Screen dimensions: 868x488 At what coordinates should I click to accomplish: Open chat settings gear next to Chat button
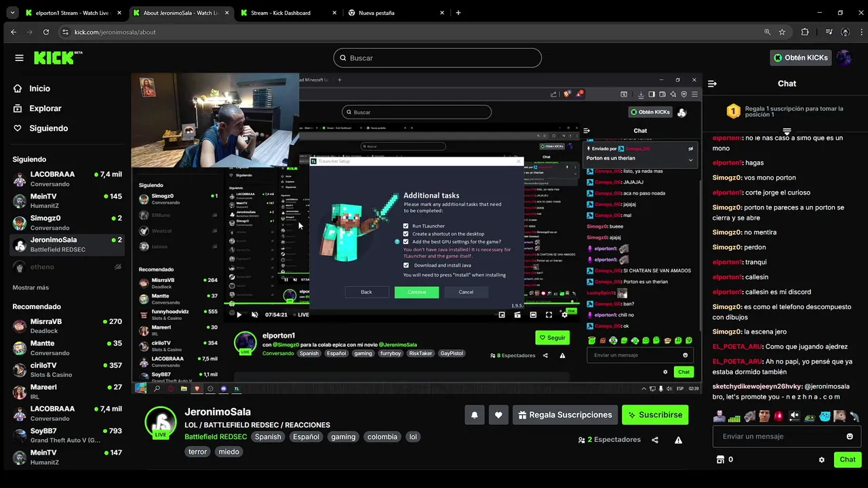[821, 460]
